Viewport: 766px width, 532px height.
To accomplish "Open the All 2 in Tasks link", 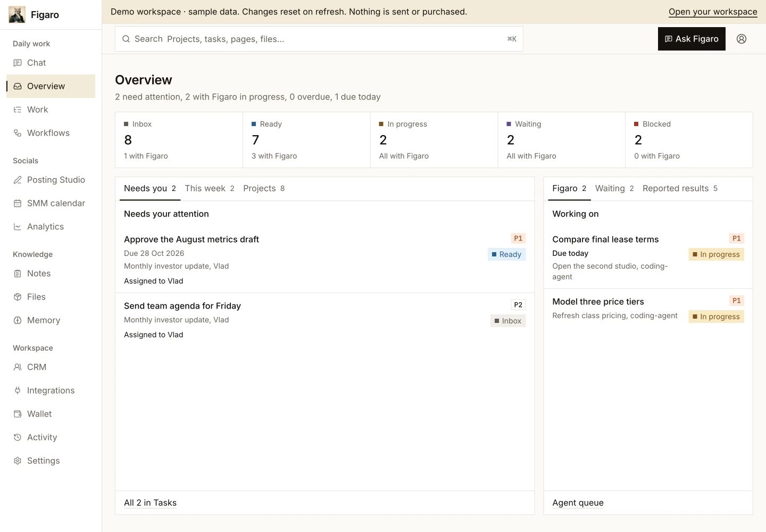I will click(150, 503).
